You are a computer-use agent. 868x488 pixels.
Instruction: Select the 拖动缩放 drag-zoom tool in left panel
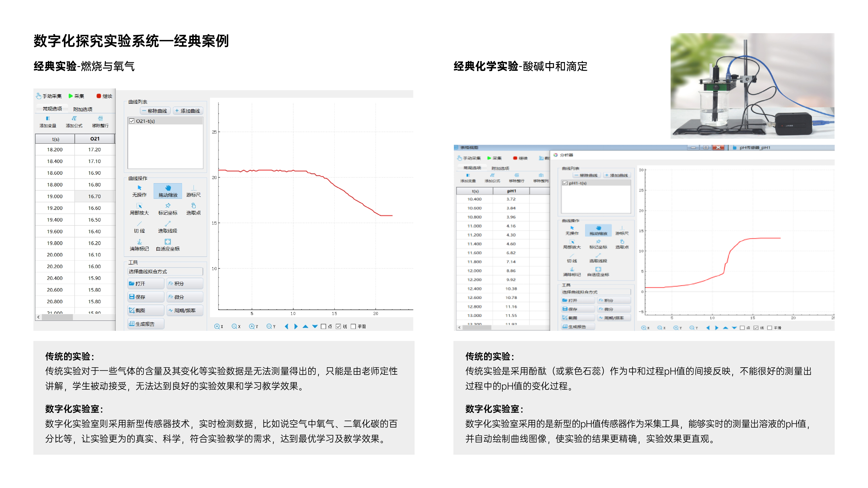[167, 191]
